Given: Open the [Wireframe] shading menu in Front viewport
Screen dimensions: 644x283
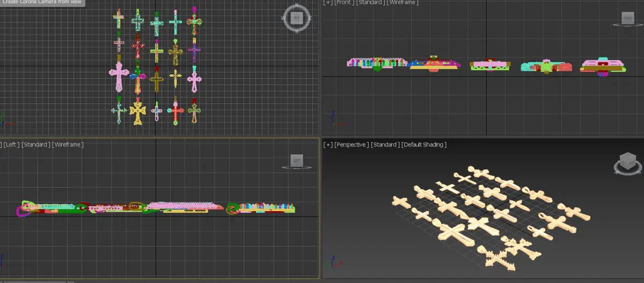Looking at the screenshot, I should click(x=402, y=2).
